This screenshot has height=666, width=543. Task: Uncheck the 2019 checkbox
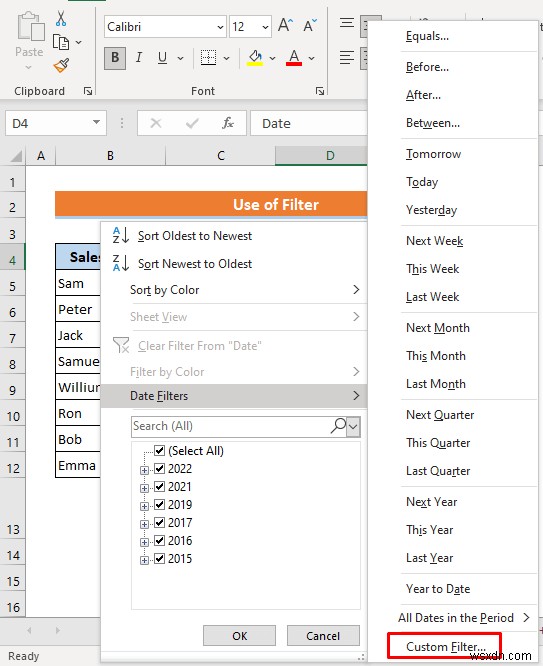159,505
